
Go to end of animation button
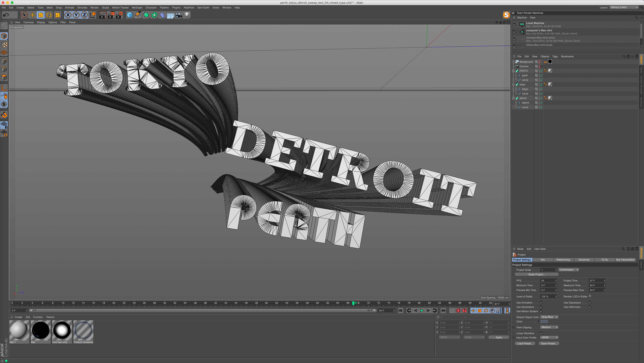[443, 310]
